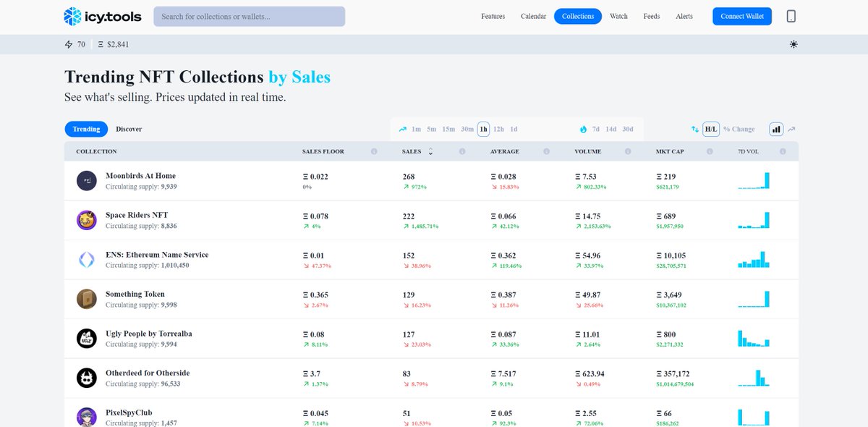Click the info icon beside SALES FLOOR header
868x427 pixels.
click(374, 151)
